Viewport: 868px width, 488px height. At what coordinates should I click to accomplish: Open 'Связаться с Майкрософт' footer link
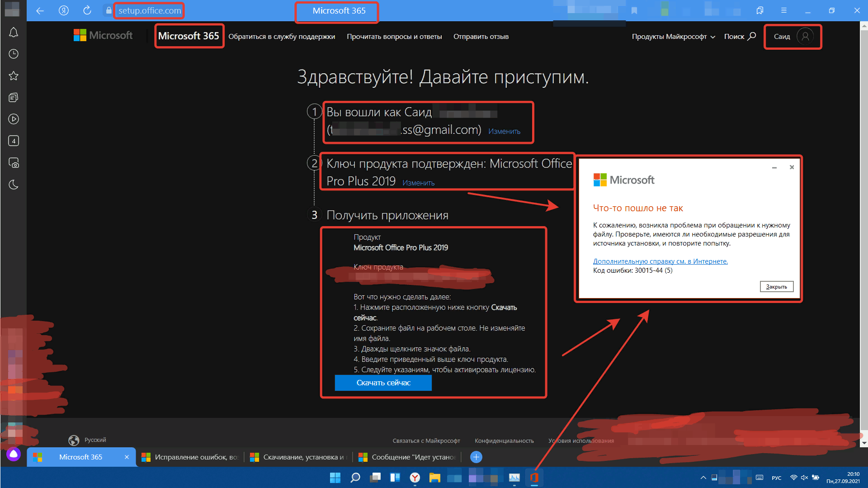tap(426, 441)
